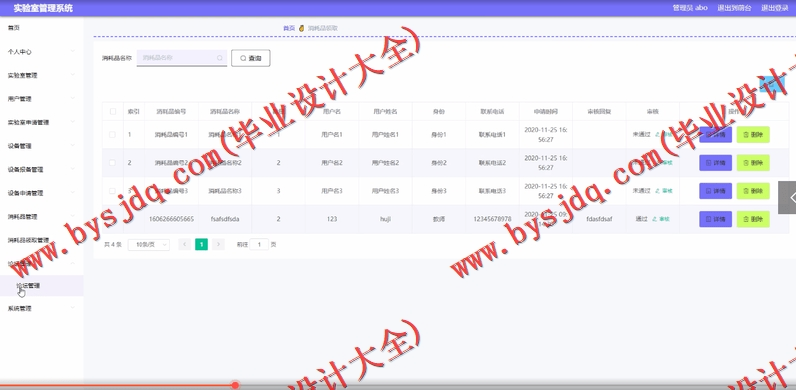The width and height of the screenshot is (796, 390).
Task: Open 设备报备管理 in the sidebar
Action: tap(25, 170)
